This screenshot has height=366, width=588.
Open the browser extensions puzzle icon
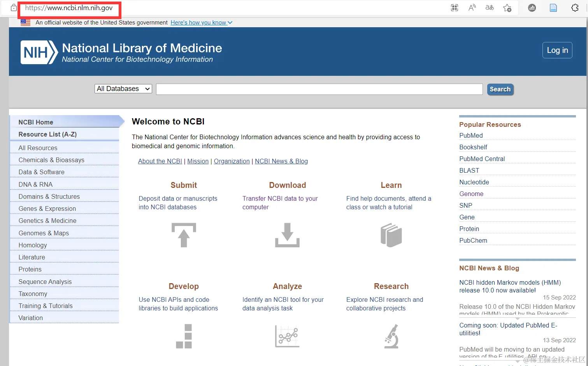pos(575,8)
